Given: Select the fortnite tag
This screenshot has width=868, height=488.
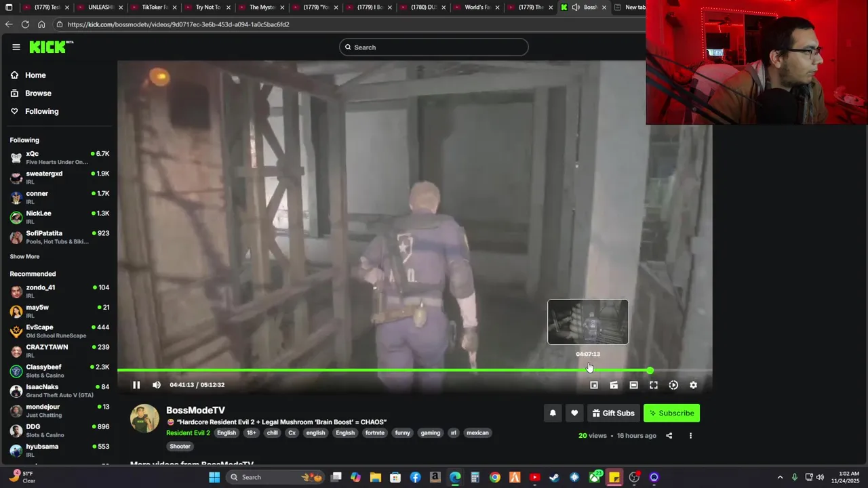Looking at the screenshot, I should click(x=374, y=432).
